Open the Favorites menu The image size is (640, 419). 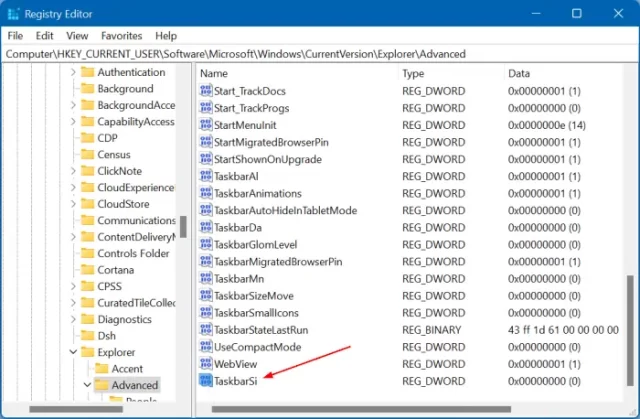pos(122,36)
